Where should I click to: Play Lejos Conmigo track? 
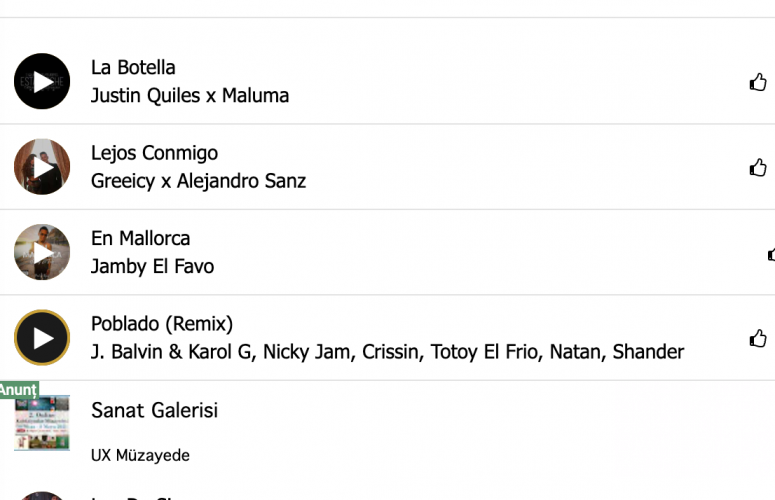click(x=42, y=167)
